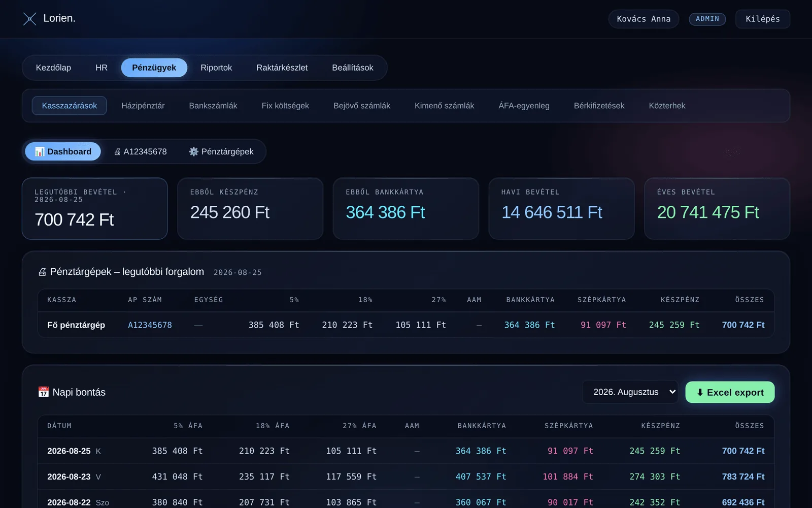Click the Legutóbbi bevétel card with 700 742 Ft
Image resolution: width=812 pixels, height=508 pixels.
(95, 208)
